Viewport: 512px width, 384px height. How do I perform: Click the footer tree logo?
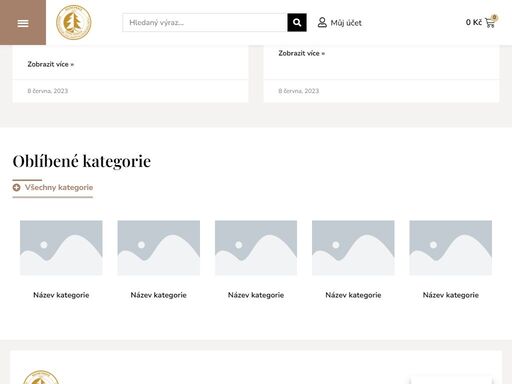click(41, 377)
